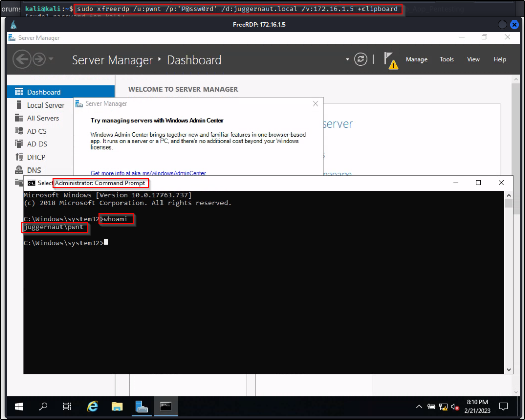The width and height of the screenshot is (525, 420).
Task: Select Local Server in the sidebar
Action: click(x=46, y=105)
